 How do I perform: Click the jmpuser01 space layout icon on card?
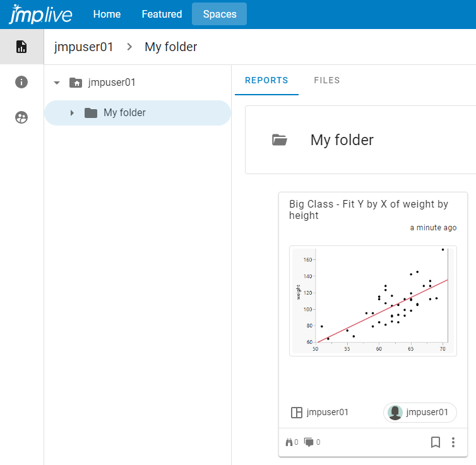(297, 413)
